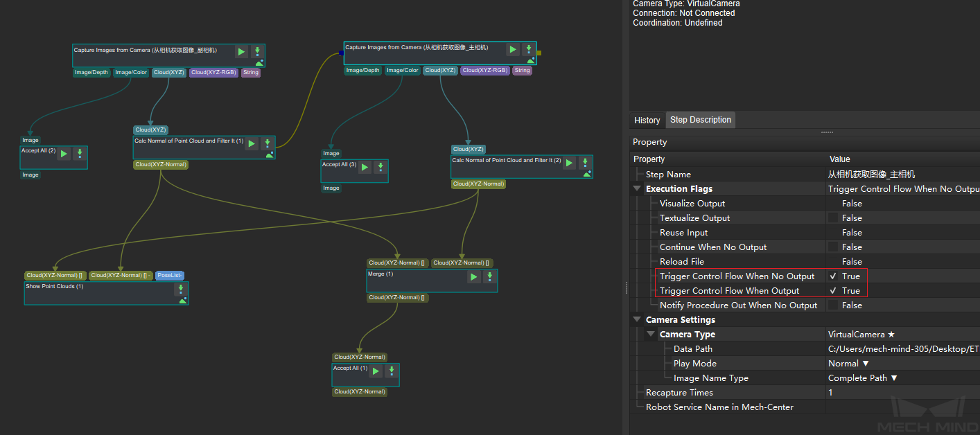Open the Image Name Type dropdown
This screenshot has height=435, width=980.
(863, 378)
